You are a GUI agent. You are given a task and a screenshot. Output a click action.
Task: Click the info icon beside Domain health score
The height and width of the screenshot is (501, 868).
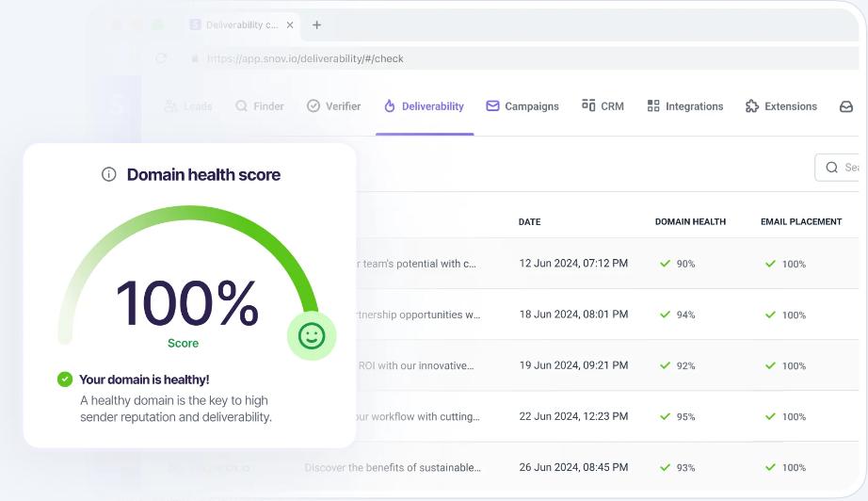[109, 174]
